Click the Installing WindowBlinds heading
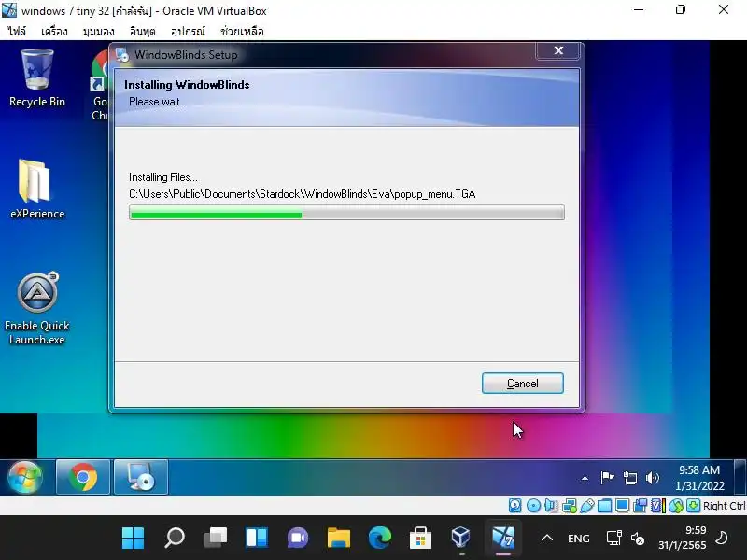The height and width of the screenshot is (560, 747). [187, 85]
